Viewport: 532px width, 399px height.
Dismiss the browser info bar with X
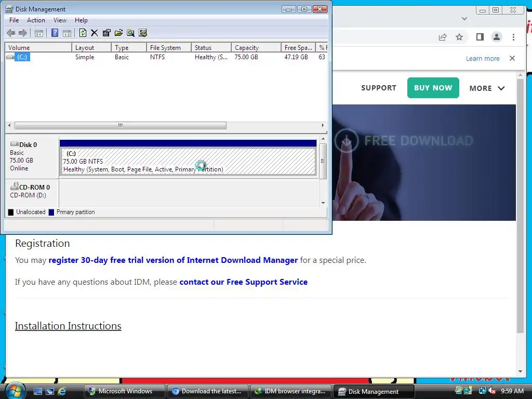coord(512,58)
